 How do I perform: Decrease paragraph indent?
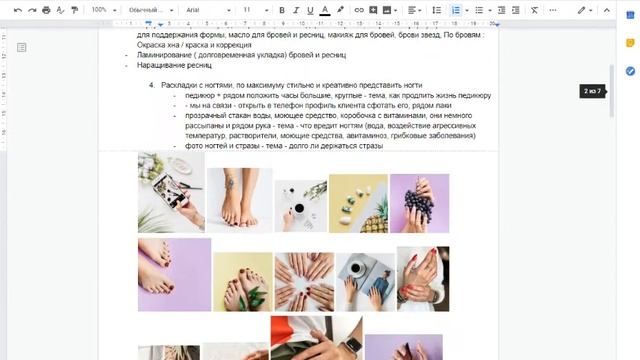[x=502, y=10]
